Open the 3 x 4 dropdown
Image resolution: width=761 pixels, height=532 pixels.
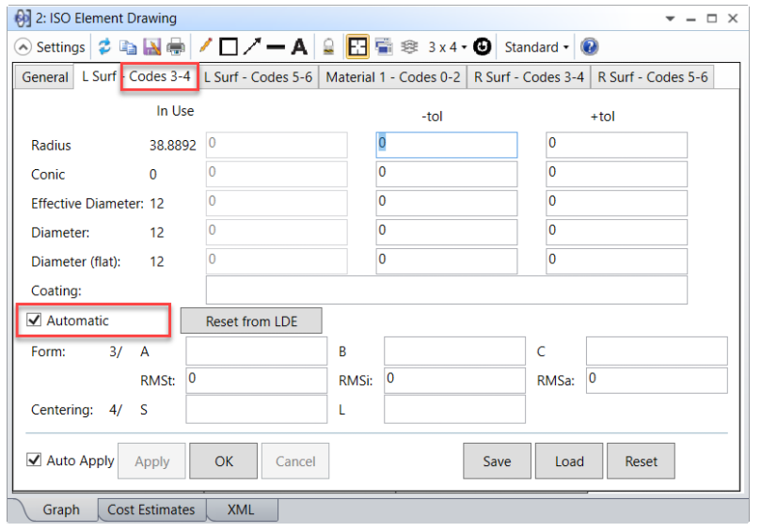coord(447,47)
